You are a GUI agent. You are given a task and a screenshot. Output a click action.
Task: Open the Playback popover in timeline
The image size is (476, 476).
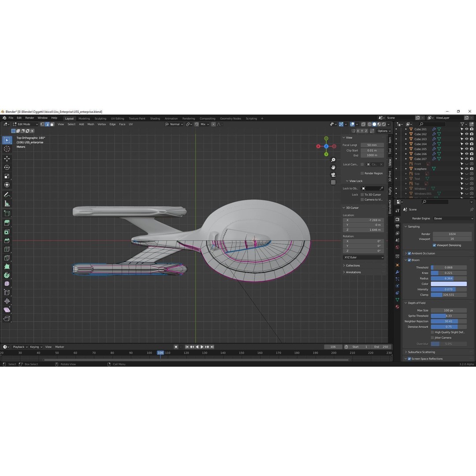(20, 347)
